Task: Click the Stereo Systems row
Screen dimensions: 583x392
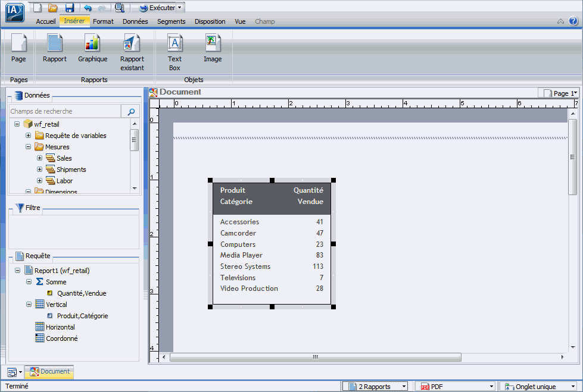Action: (272, 266)
